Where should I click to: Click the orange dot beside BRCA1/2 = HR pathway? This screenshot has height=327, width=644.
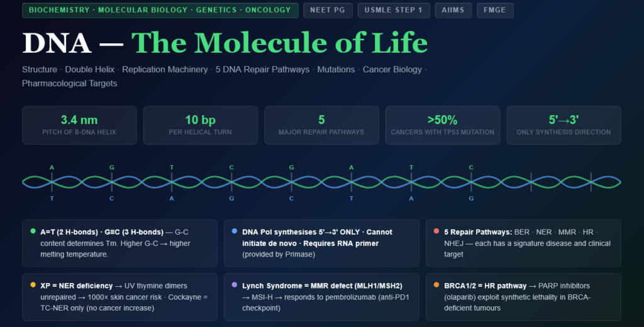click(436, 285)
